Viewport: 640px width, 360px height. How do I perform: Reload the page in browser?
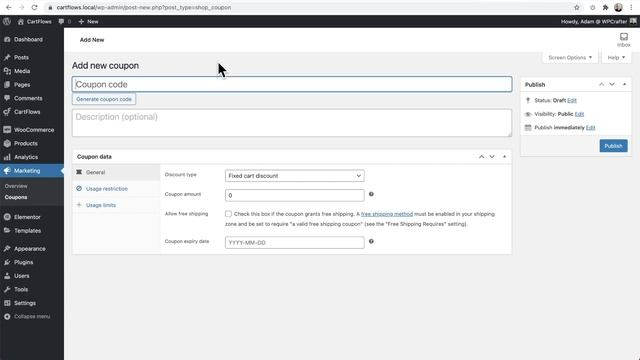(x=34, y=7)
